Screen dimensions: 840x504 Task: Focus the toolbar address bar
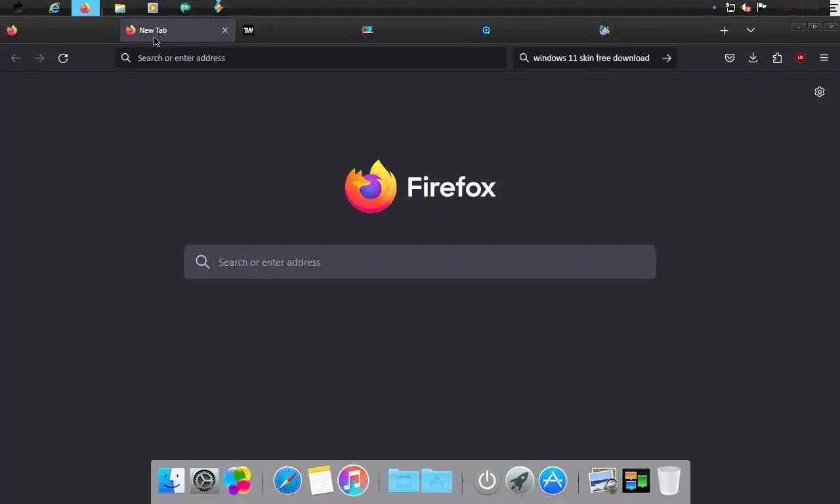tap(310, 58)
